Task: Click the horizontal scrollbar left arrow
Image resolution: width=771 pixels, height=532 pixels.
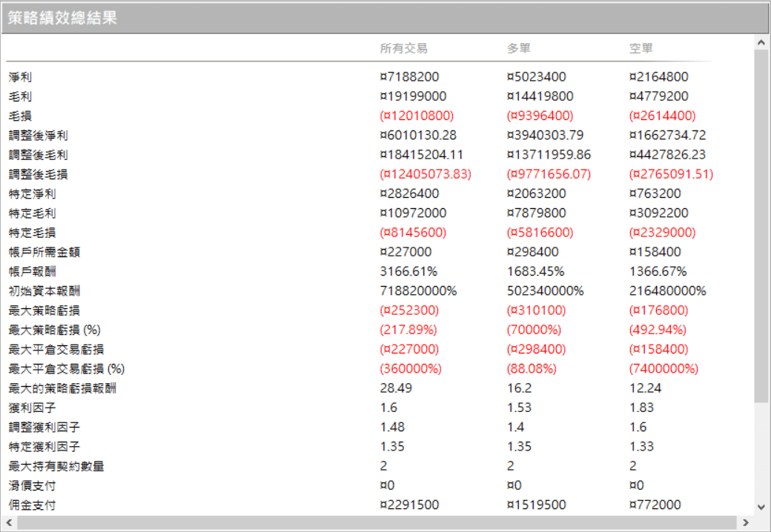Action: [9, 522]
